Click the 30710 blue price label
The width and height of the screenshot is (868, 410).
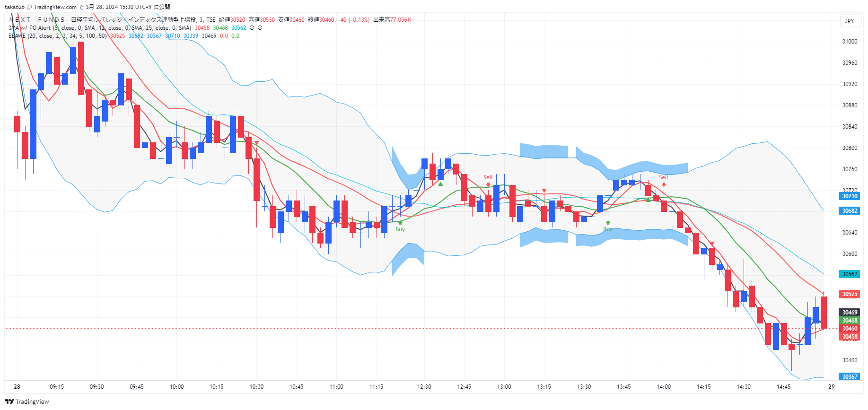click(x=850, y=196)
